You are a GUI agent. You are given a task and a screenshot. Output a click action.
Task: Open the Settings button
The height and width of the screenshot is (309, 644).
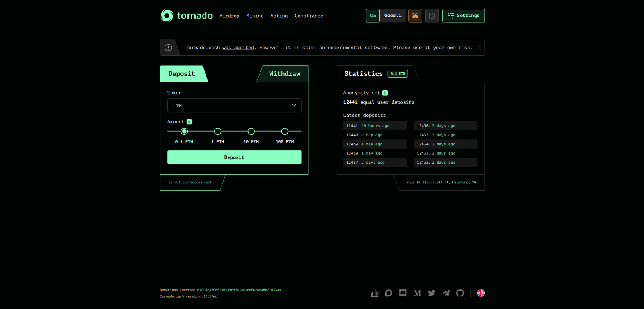tap(463, 16)
